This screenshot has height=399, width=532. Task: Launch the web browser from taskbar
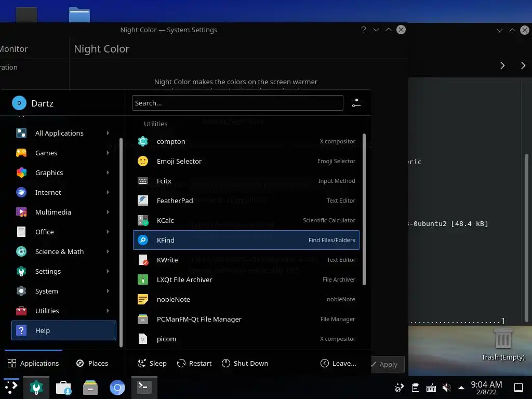(x=117, y=388)
